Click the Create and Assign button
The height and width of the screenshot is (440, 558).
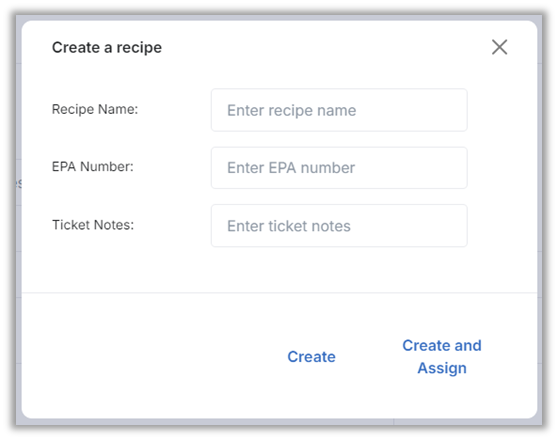(442, 357)
